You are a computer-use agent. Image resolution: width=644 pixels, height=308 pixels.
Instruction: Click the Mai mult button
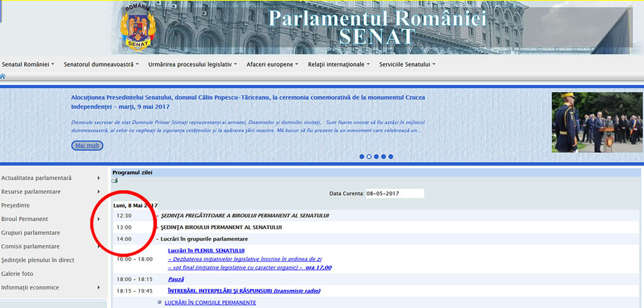pyautogui.click(x=87, y=145)
